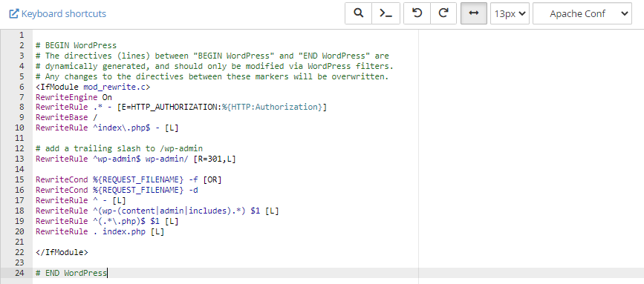Click the 'dynamically generated' comment on line 4
This screenshot has width=644, height=284.
[215, 66]
